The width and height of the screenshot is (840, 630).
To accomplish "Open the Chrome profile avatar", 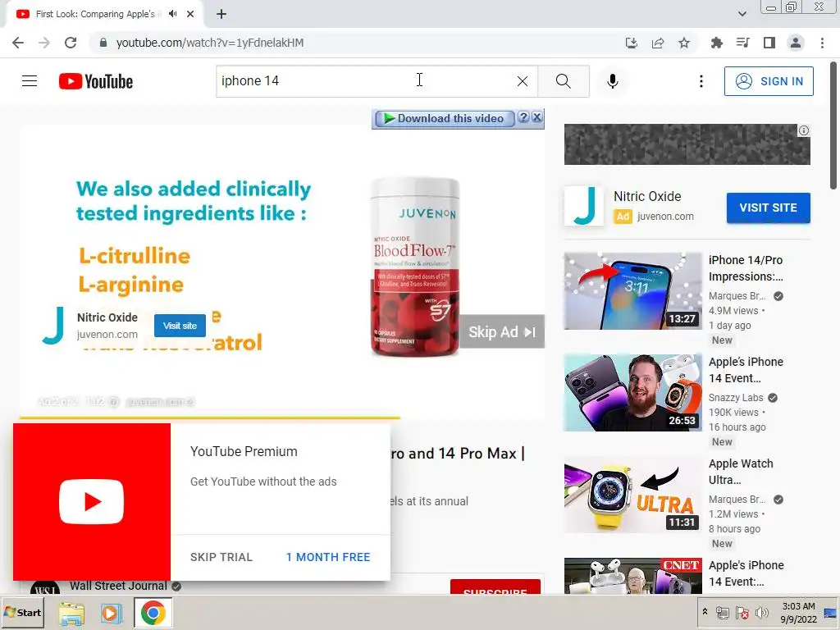I will 796,43.
